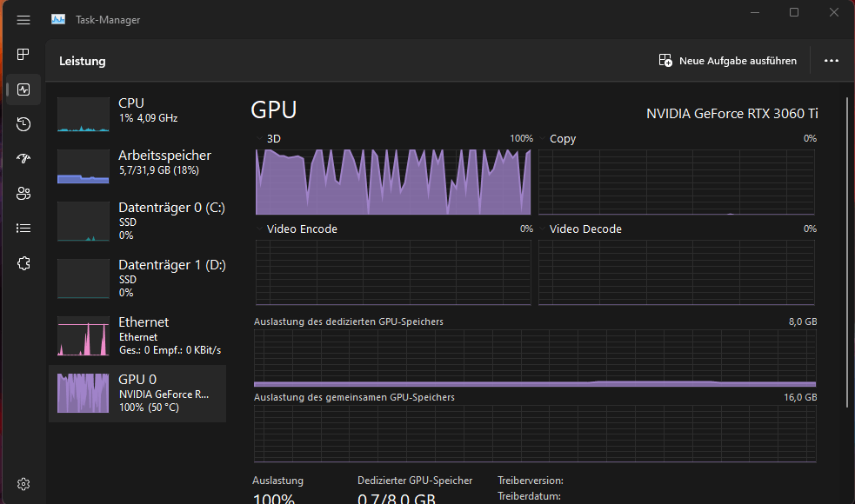Open the Users sidebar icon
The height and width of the screenshot is (504, 855).
pyautogui.click(x=23, y=194)
